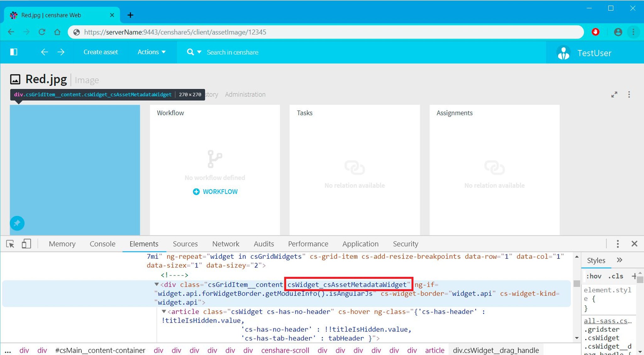Switch to the Console tab

point(103,244)
